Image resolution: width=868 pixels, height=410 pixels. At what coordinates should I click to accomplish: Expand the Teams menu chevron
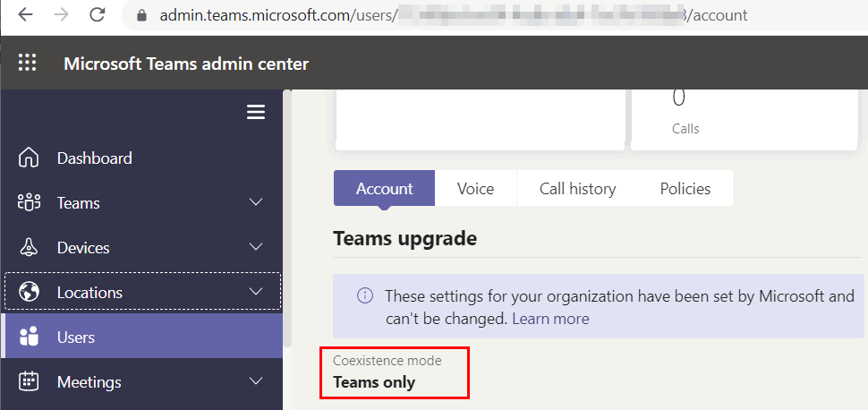[x=256, y=201]
